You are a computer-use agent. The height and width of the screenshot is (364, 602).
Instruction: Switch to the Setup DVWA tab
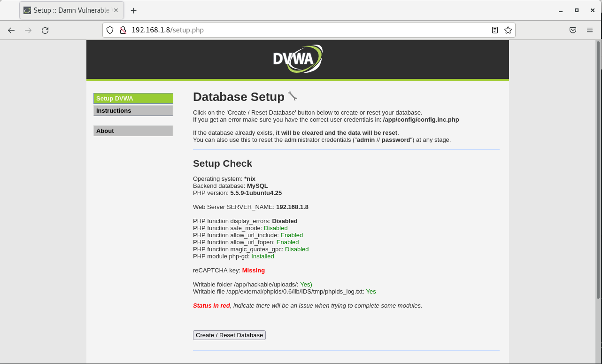tap(70, 10)
